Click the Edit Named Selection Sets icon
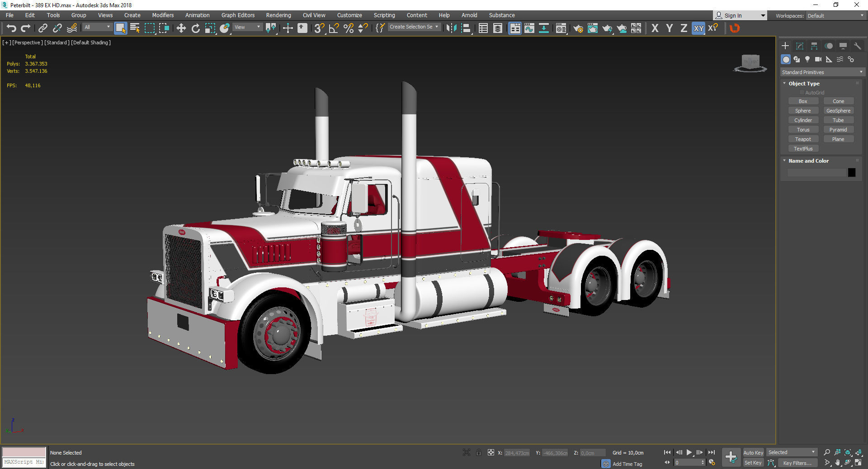The image size is (868, 469). tap(380, 28)
